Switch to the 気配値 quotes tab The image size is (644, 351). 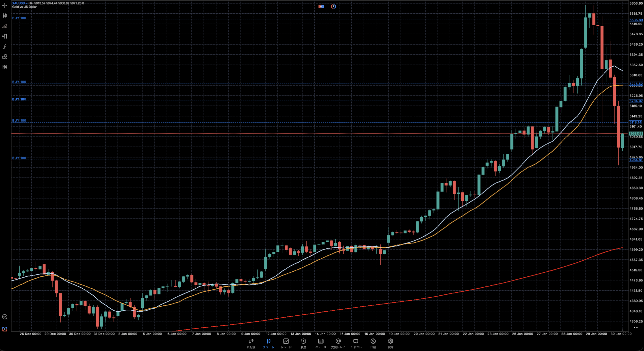coord(251,343)
